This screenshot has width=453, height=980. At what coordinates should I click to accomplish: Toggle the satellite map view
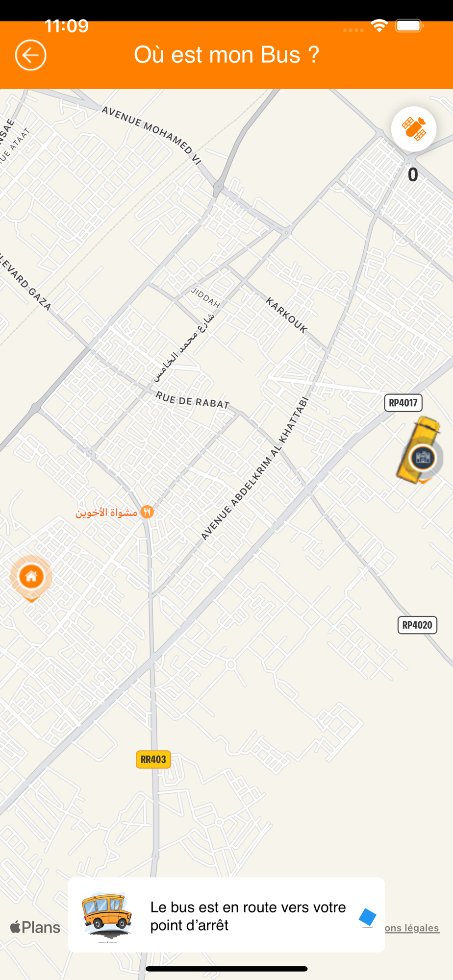414,129
